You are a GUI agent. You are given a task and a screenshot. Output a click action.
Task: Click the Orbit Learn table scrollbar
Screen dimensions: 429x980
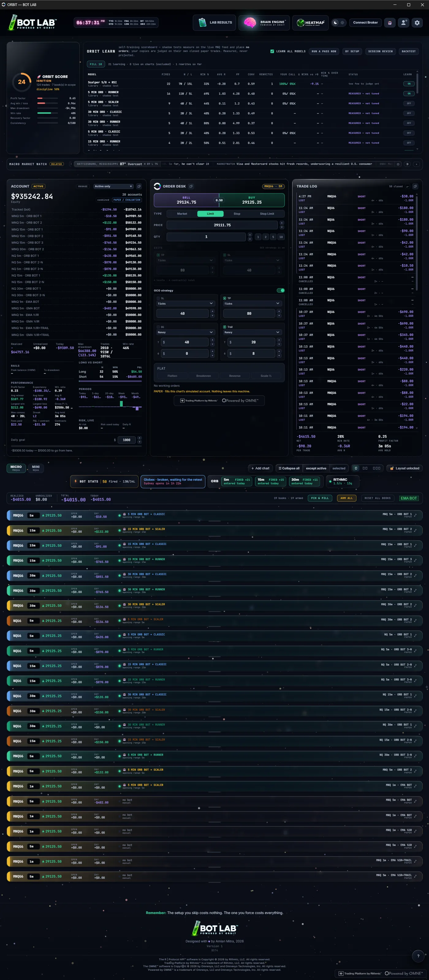tap(417, 83)
